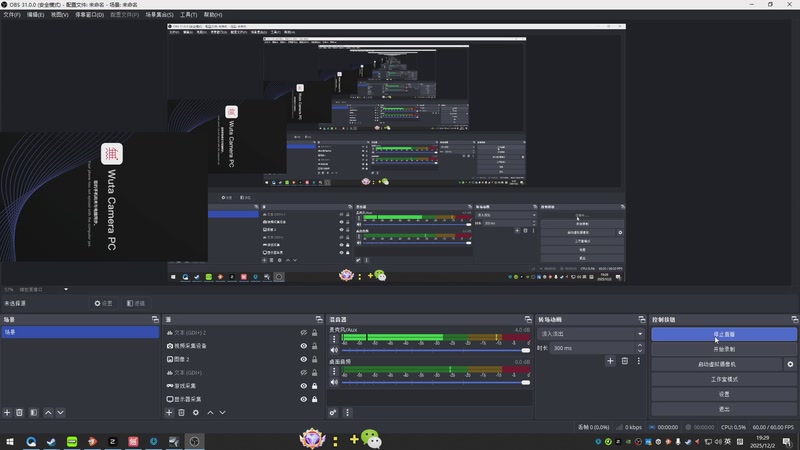Hide the 显示器采集 source with its eye icon
Screen dimensions: 800x450
tap(304, 399)
